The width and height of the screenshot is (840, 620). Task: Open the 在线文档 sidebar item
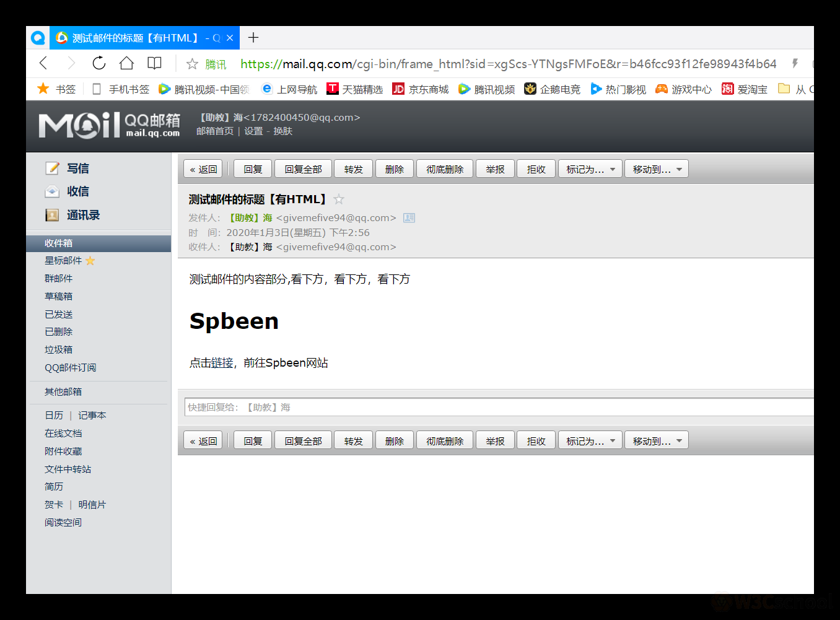click(x=63, y=434)
